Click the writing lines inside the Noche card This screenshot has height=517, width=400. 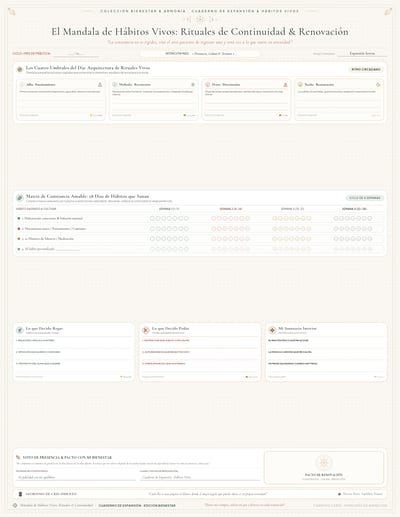pyautogui.click(x=339, y=103)
